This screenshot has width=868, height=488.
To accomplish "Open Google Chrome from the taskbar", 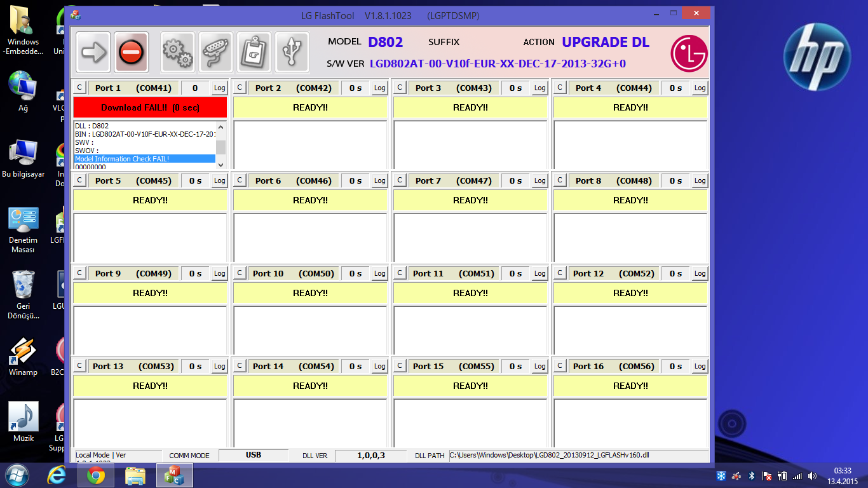I will tap(96, 475).
